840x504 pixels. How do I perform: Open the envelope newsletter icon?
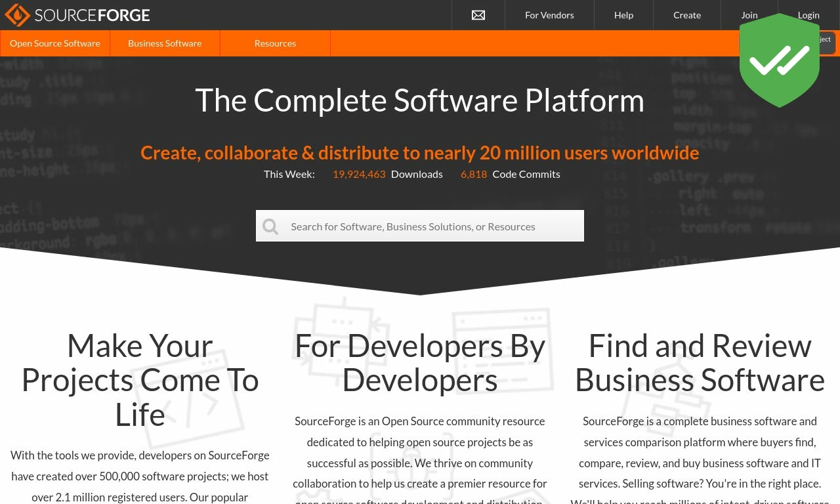[x=478, y=15]
